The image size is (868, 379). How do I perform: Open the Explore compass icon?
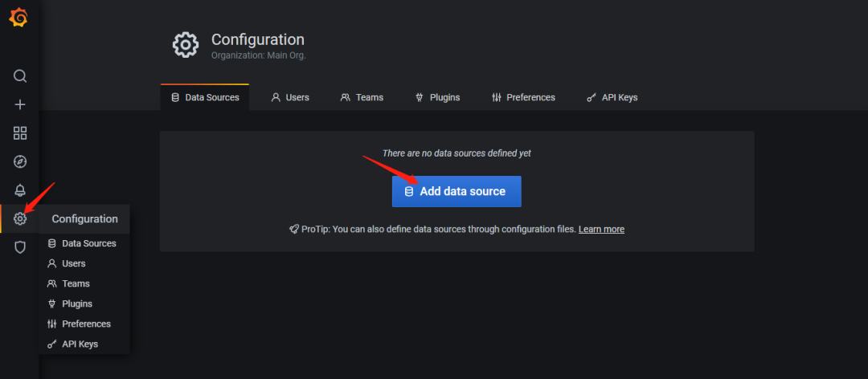click(x=20, y=161)
